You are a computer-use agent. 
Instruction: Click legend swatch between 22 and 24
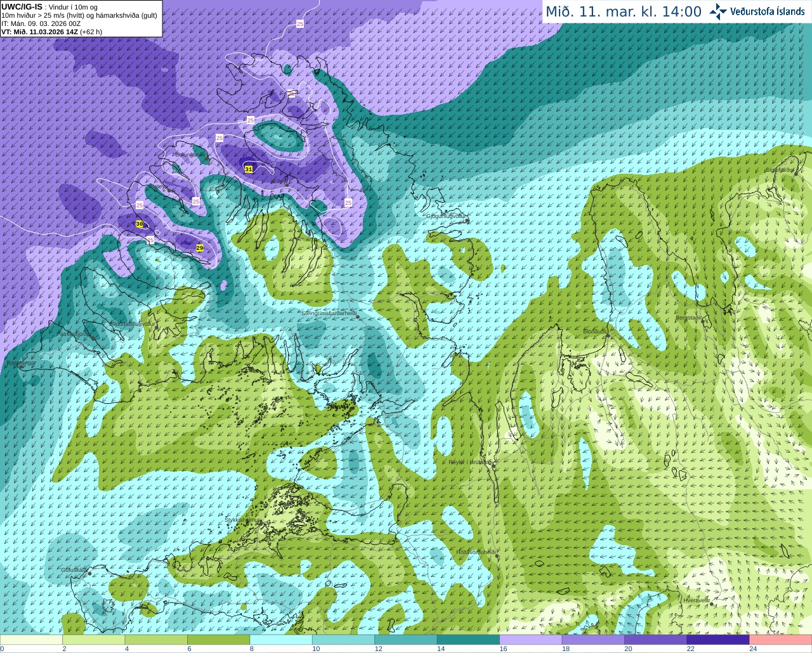718,640
